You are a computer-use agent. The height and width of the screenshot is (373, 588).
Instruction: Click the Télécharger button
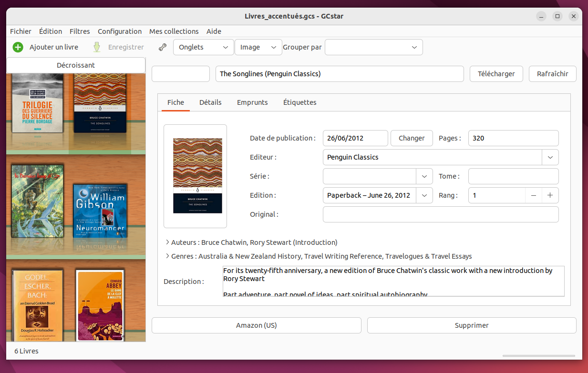tap(496, 74)
